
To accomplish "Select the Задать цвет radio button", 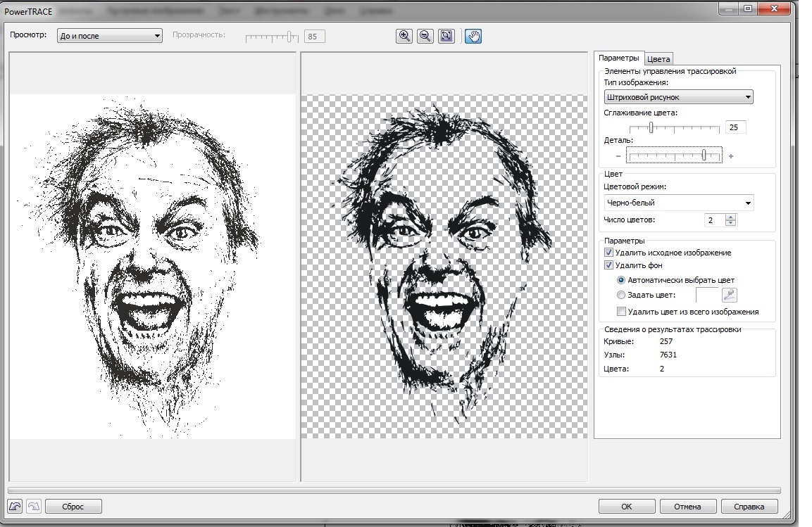I will [x=621, y=295].
